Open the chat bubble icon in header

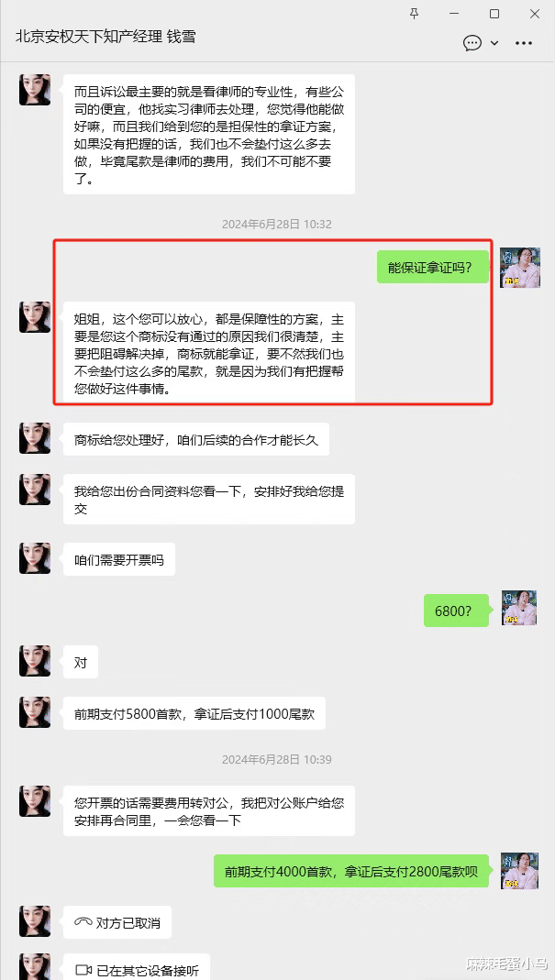(x=472, y=42)
